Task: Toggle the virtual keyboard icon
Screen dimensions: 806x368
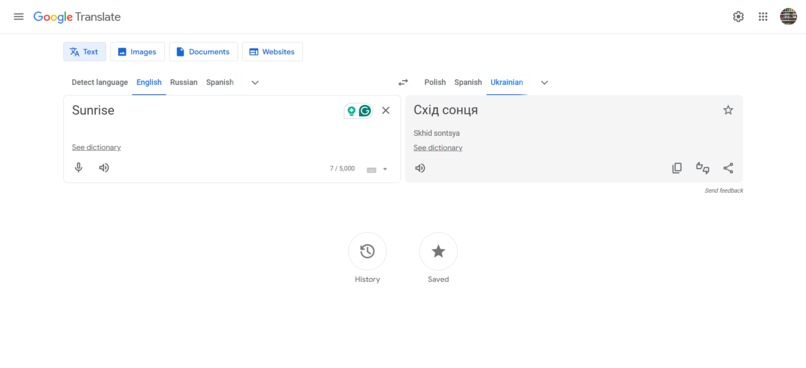Action: (372, 170)
